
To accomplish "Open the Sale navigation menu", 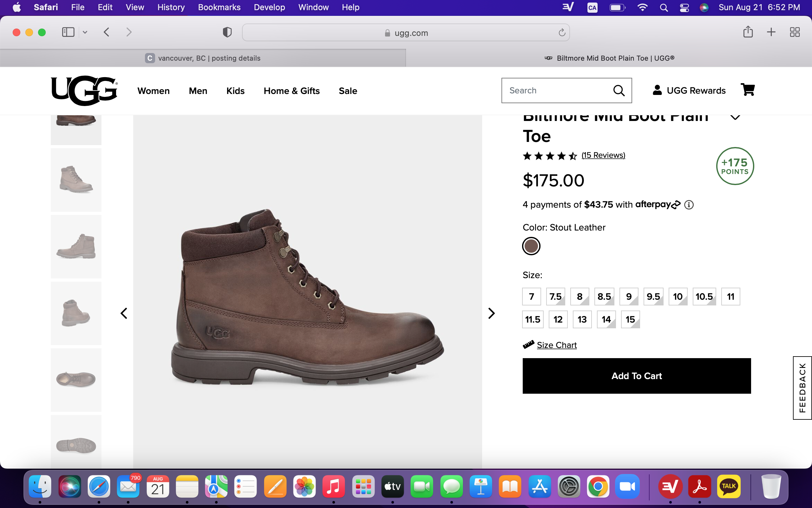I will pos(348,91).
